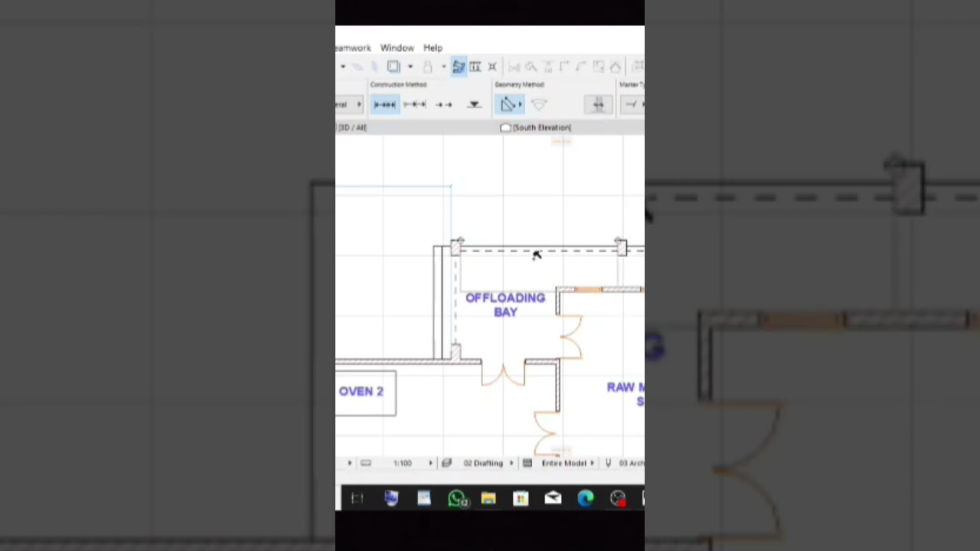Viewport: 980px width, 551px height.
Task: Select the dashed dimension line above OFFLOADING BAY
Action: tap(540, 250)
